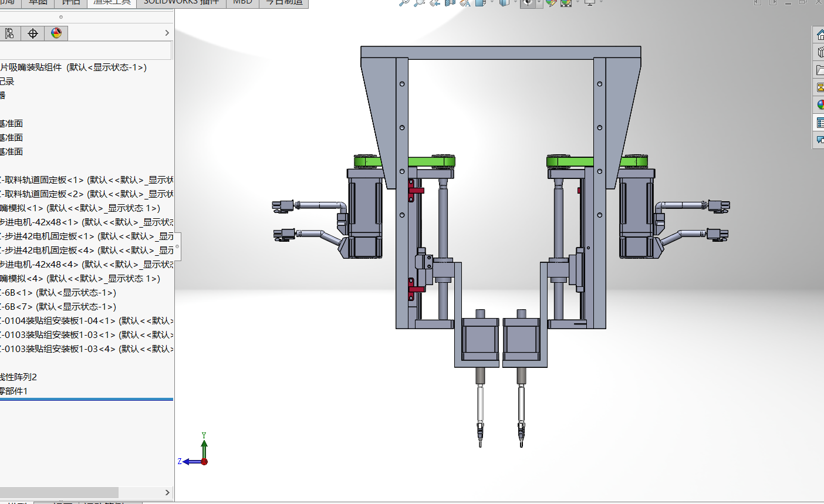Open the DimXpert Manager crosshair tab
The width and height of the screenshot is (824, 504).
point(33,33)
